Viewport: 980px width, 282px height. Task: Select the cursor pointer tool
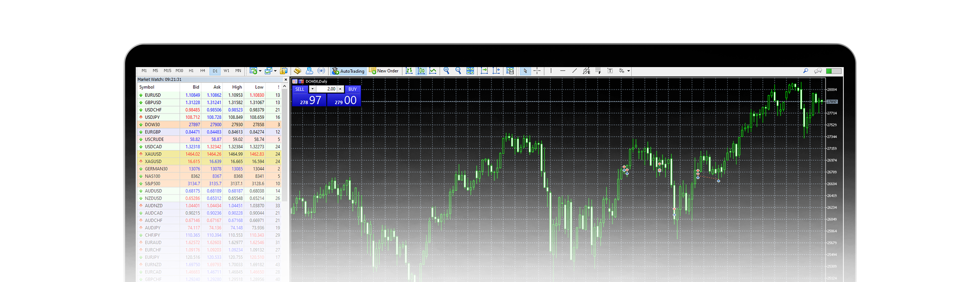tap(525, 71)
